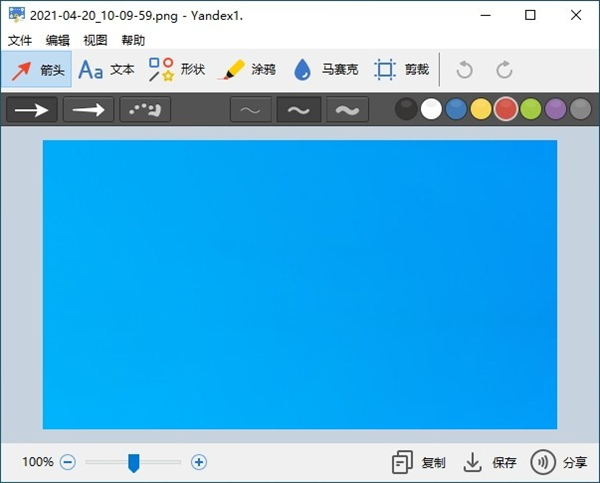This screenshot has width=600, height=483.
Task: Zoom out with the minus button
Action: pyautogui.click(x=68, y=462)
